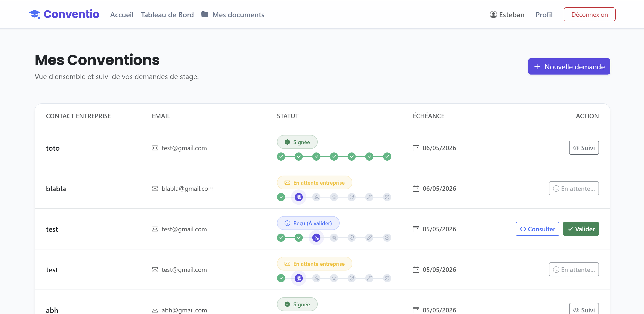Click the calendar icon in the abh row
This screenshot has height=314, width=644.
click(x=416, y=310)
